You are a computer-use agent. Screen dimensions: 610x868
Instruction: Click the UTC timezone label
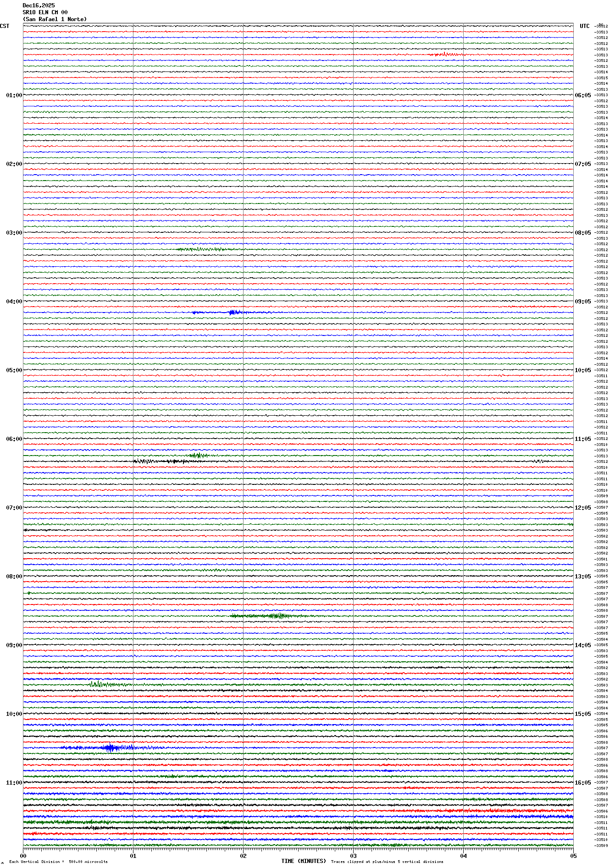point(584,26)
